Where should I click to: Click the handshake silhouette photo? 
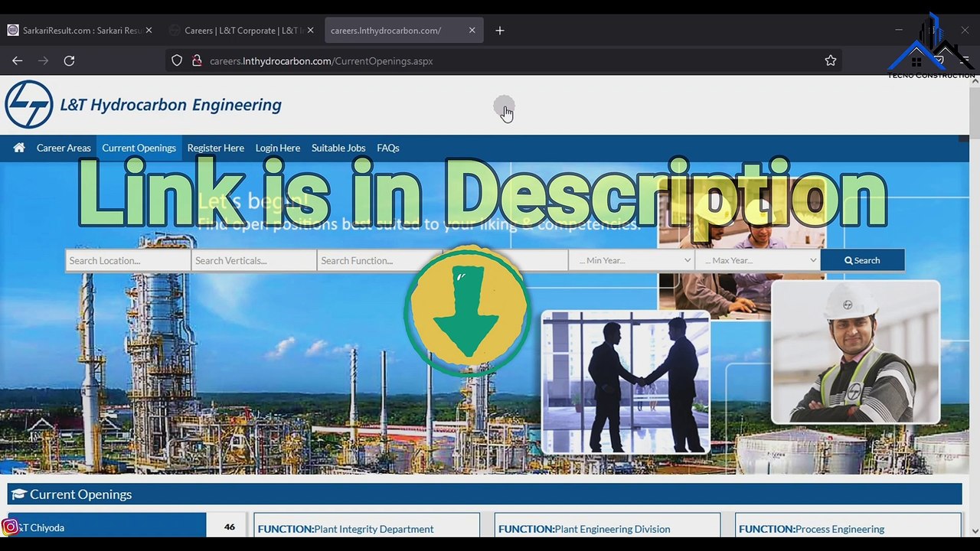coord(626,382)
